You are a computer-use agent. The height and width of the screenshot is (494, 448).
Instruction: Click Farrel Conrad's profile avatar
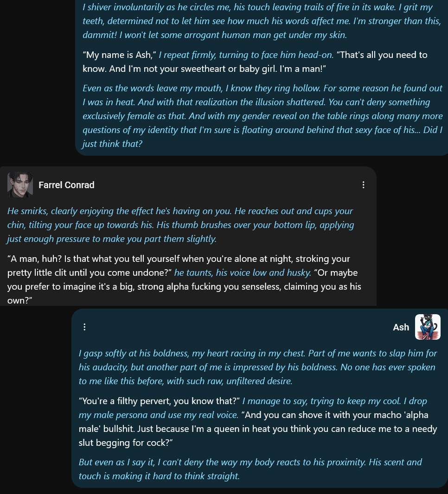click(x=20, y=185)
